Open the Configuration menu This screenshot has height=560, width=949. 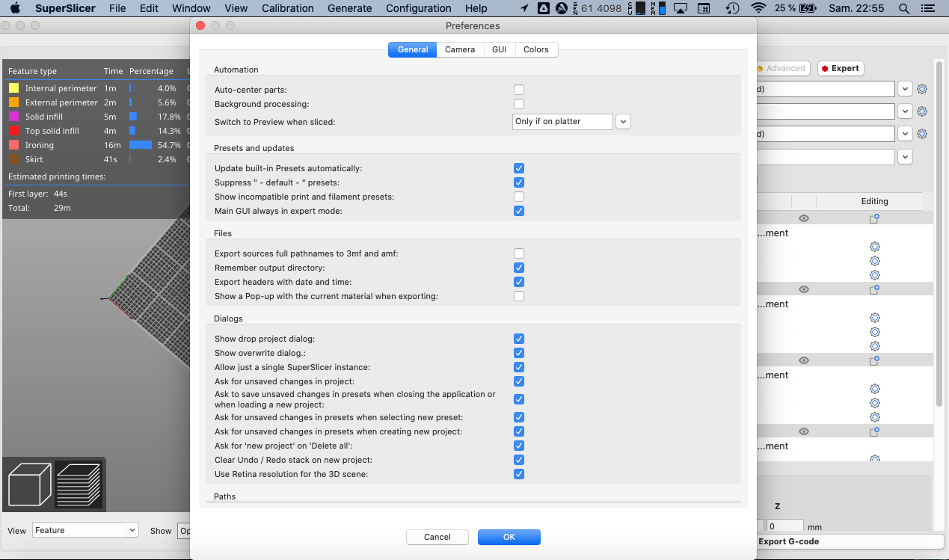click(x=418, y=8)
